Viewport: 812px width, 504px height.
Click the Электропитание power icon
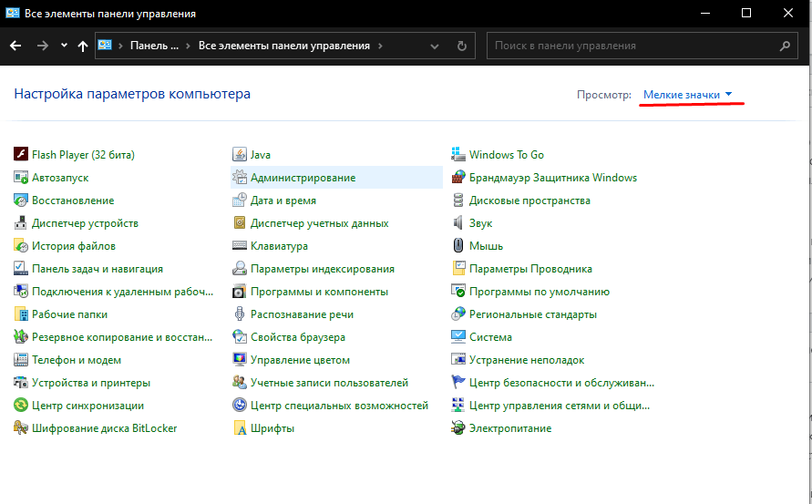tap(459, 428)
